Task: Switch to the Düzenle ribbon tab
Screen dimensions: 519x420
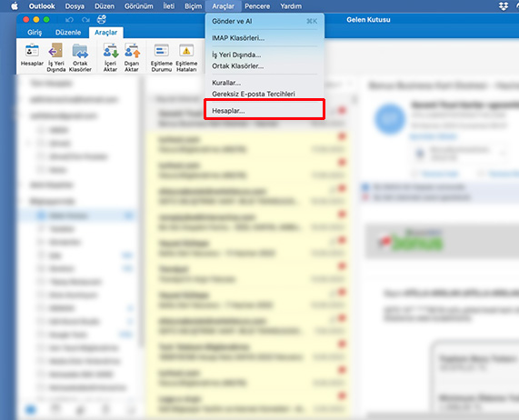Action: coord(68,33)
